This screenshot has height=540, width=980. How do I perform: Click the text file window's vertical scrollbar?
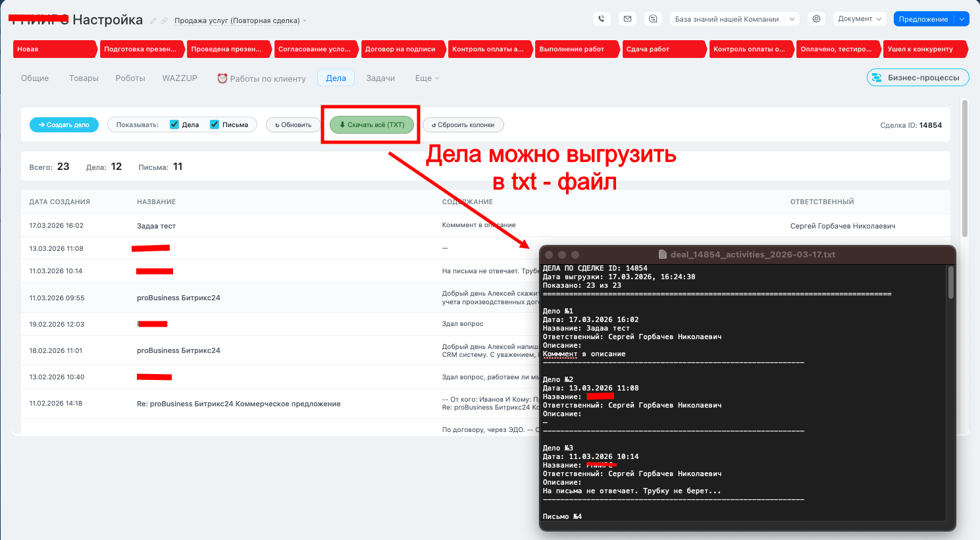point(950,283)
